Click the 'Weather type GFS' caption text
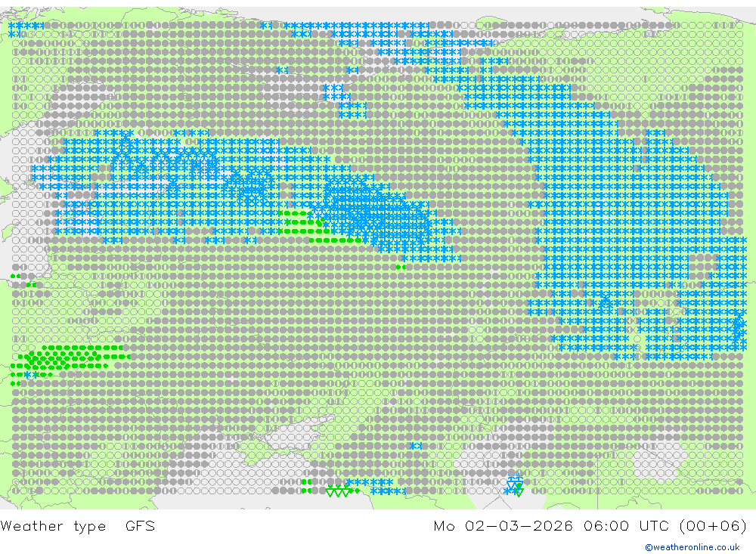 pyautogui.click(x=78, y=525)
